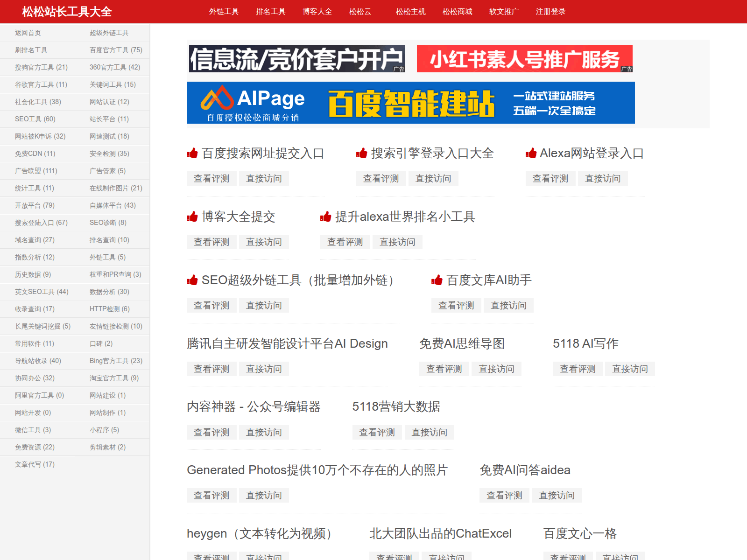The image size is (747, 560).
Task: Click thumbs-up icon beside 博客大全提交
Action: coord(192,217)
